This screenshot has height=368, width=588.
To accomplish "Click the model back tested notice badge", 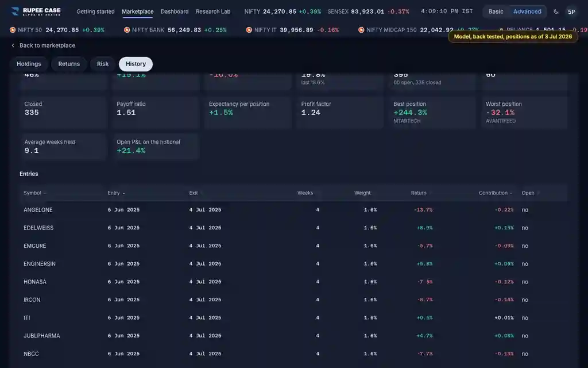I will click(513, 36).
